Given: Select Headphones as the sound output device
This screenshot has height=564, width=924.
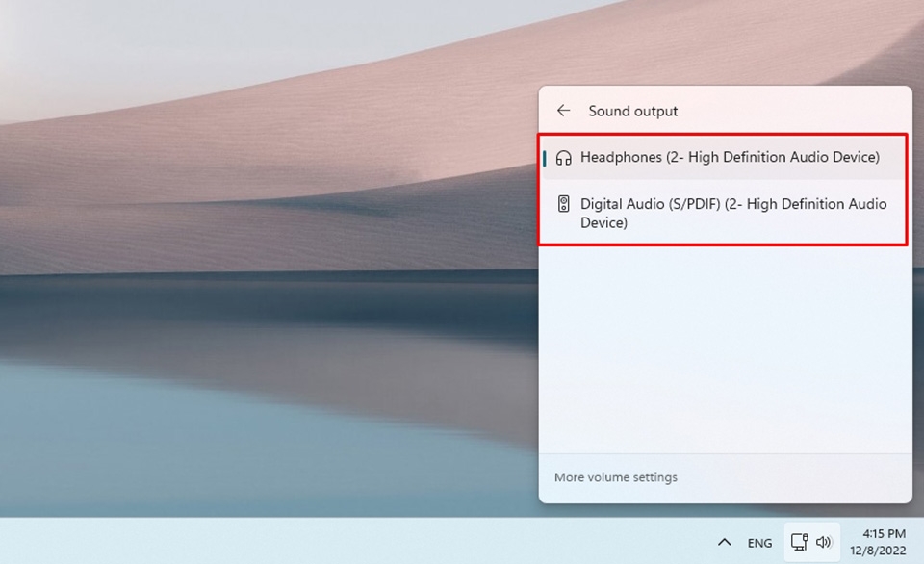Looking at the screenshot, I should pos(724,157).
